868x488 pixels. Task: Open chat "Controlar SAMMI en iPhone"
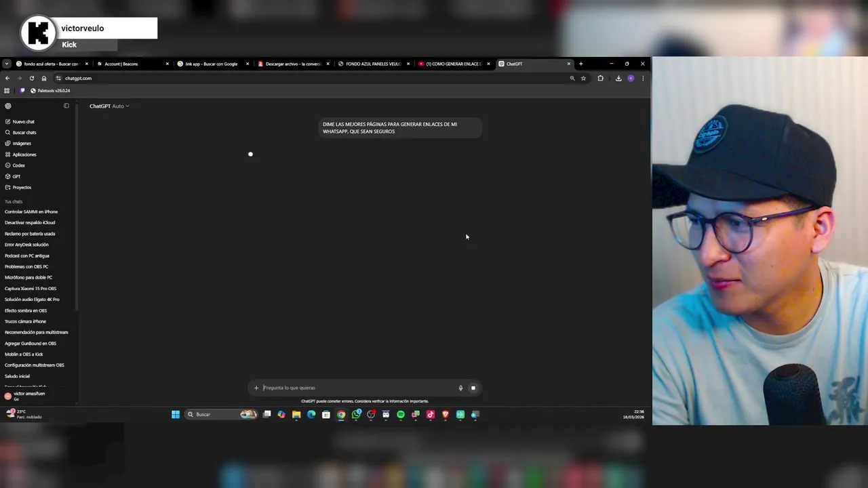pos(31,211)
